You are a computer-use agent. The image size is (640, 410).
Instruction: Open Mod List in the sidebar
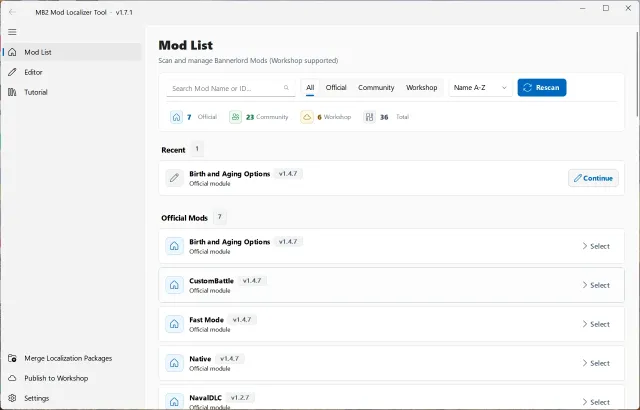coord(72,52)
